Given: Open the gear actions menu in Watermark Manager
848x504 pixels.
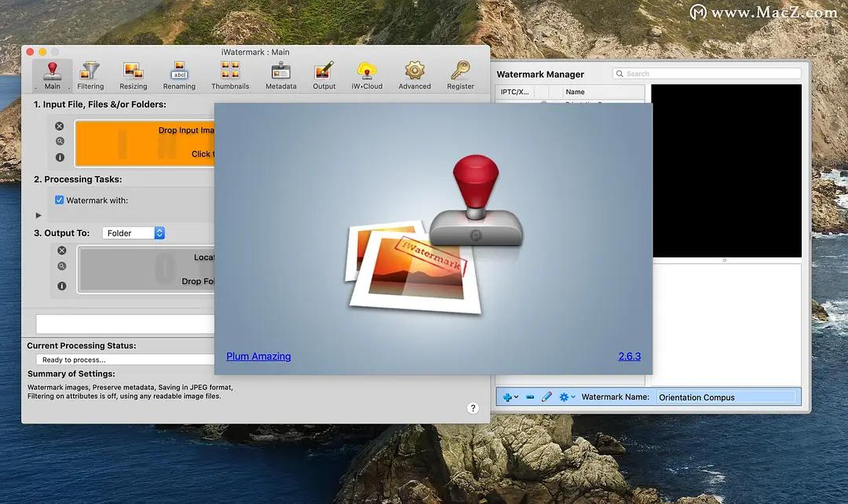Looking at the screenshot, I should click(x=566, y=397).
